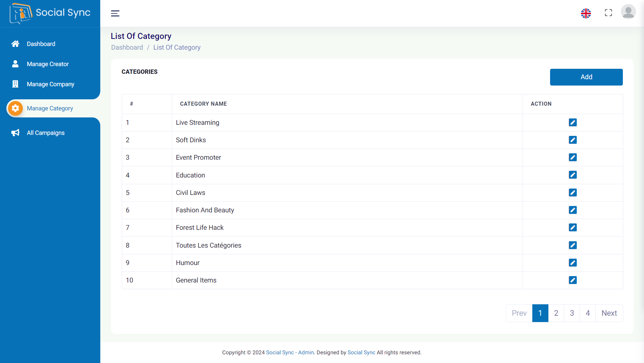Image resolution: width=644 pixels, height=363 pixels.
Task: Collapse the sidebar using hamburger toggle
Action: [x=115, y=13]
